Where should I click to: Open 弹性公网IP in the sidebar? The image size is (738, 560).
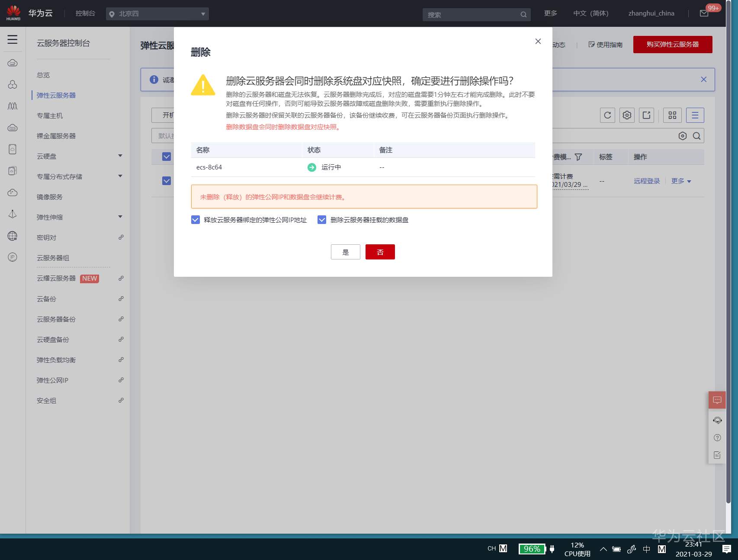tap(52, 381)
